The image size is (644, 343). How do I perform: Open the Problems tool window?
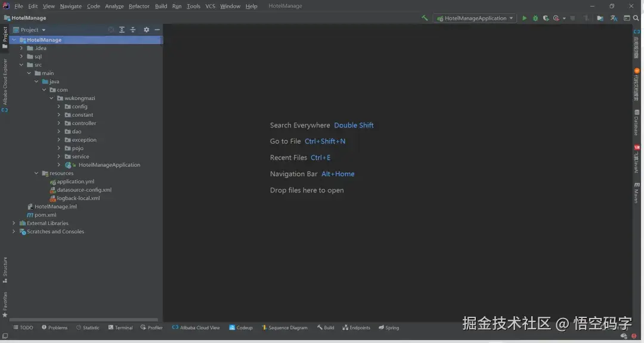click(54, 328)
